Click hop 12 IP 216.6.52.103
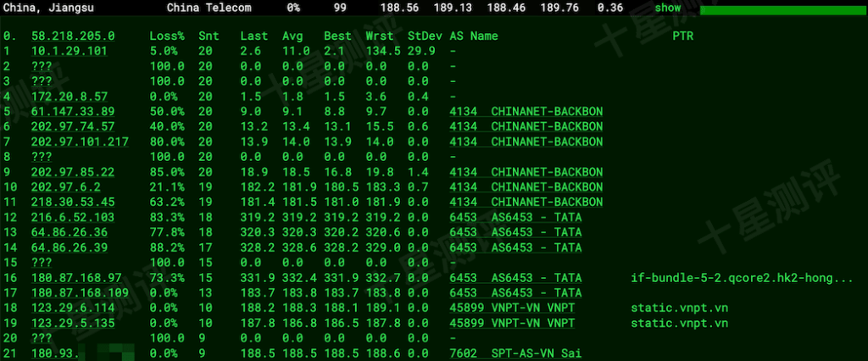 pos(73,217)
